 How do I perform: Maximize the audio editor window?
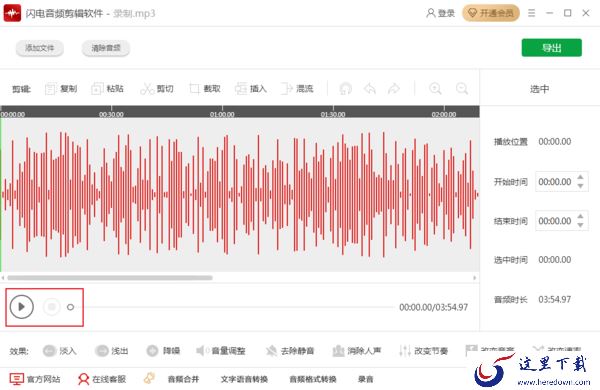(567, 13)
